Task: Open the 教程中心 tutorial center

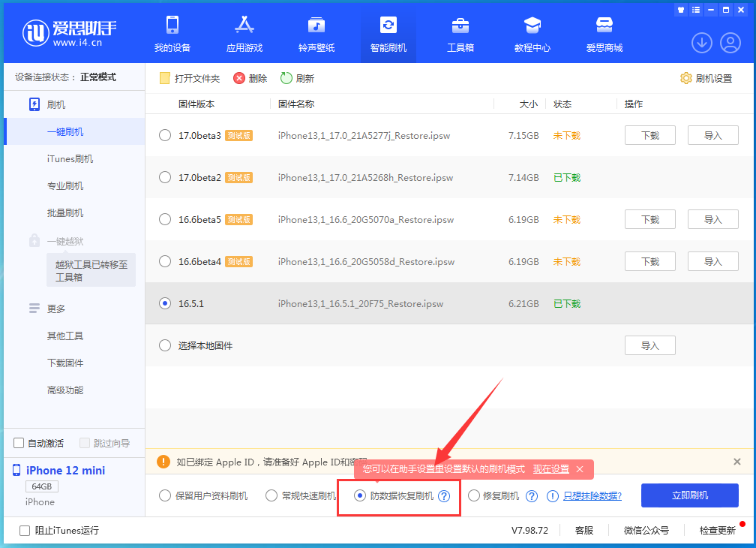Action: click(x=532, y=34)
